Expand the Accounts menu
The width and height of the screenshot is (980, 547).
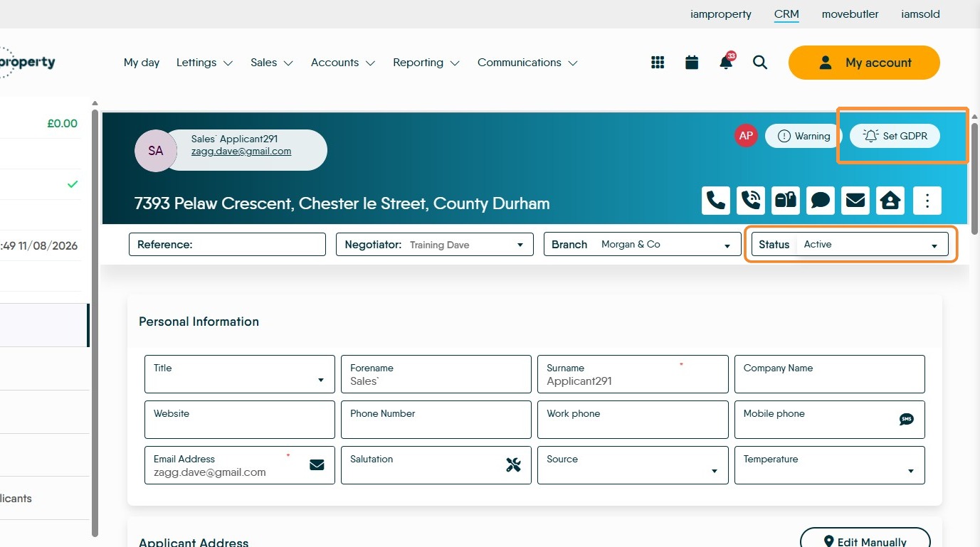coord(343,63)
